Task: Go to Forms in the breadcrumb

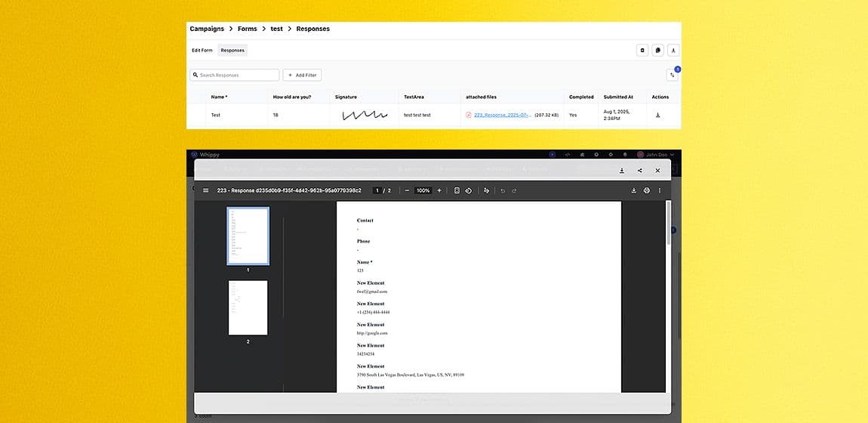Action: point(247,29)
